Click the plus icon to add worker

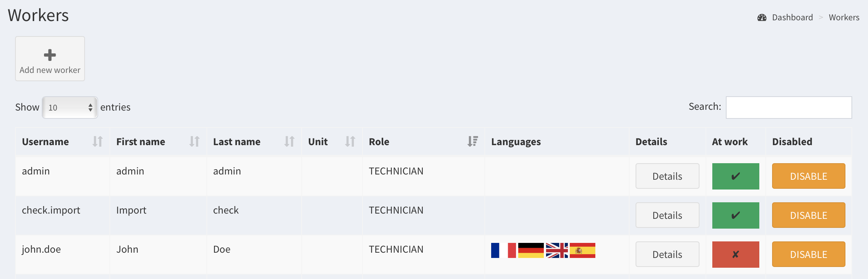point(50,55)
